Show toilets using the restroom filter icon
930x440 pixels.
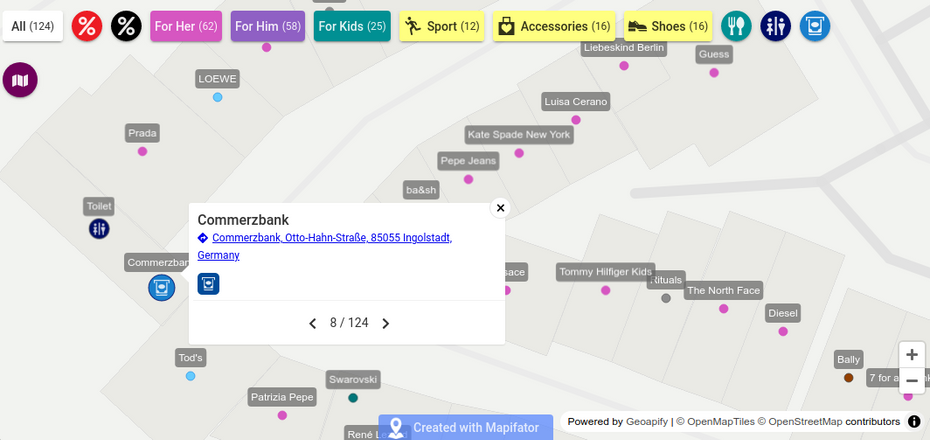[x=776, y=26]
